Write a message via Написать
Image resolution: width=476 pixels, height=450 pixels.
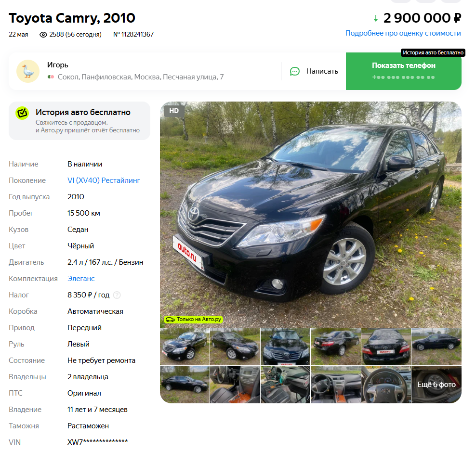(314, 71)
